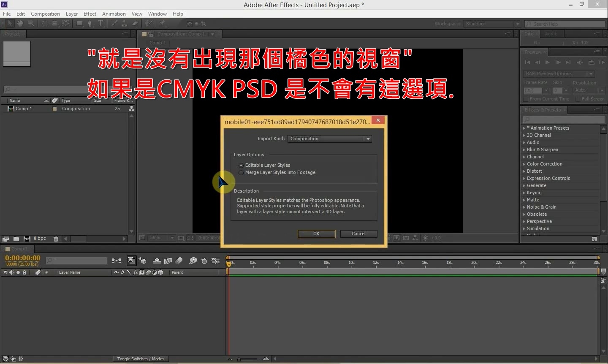The width and height of the screenshot is (608, 364).
Task: Select the Clone Stamp tool
Action: coord(124,24)
